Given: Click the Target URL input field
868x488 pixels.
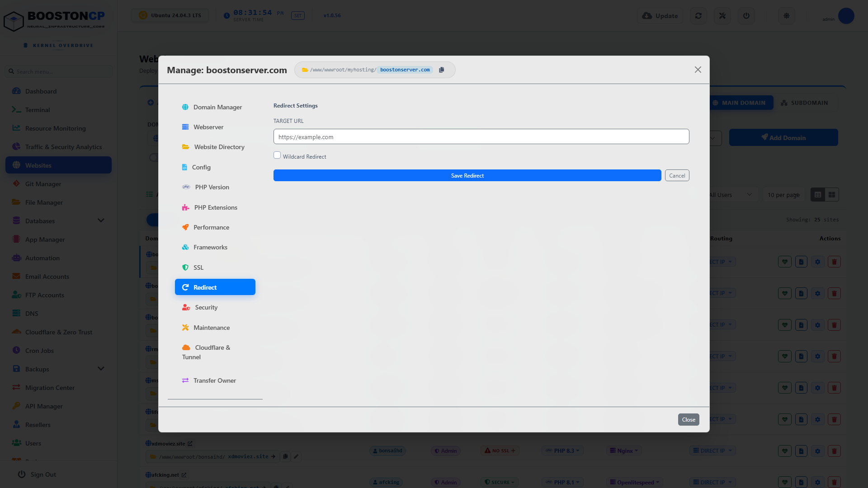Looking at the screenshot, I should [x=481, y=137].
